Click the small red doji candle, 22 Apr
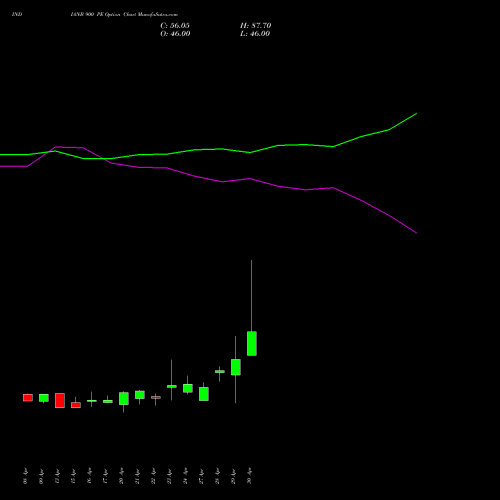The width and height of the screenshot is (500, 500). pos(156,397)
